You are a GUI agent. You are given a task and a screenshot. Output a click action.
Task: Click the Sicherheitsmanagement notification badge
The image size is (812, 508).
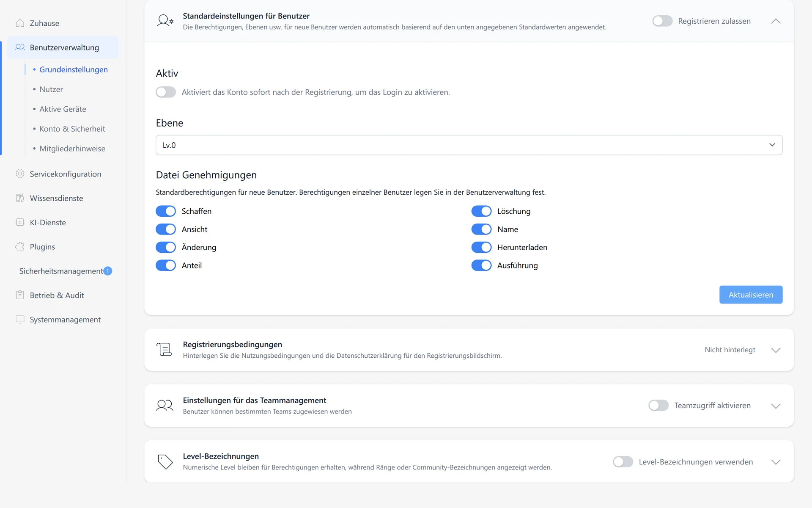click(x=108, y=271)
